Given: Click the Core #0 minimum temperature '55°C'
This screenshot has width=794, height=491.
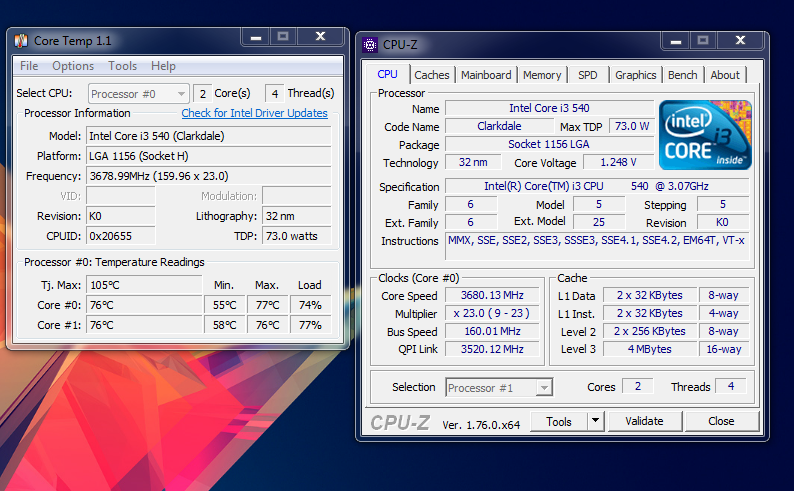Looking at the screenshot, I should pos(225,305).
